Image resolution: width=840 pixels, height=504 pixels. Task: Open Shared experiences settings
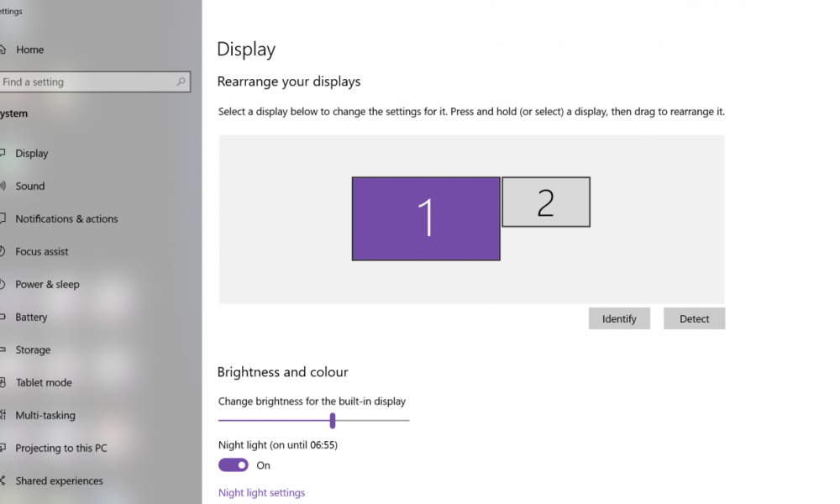(x=59, y=480)
